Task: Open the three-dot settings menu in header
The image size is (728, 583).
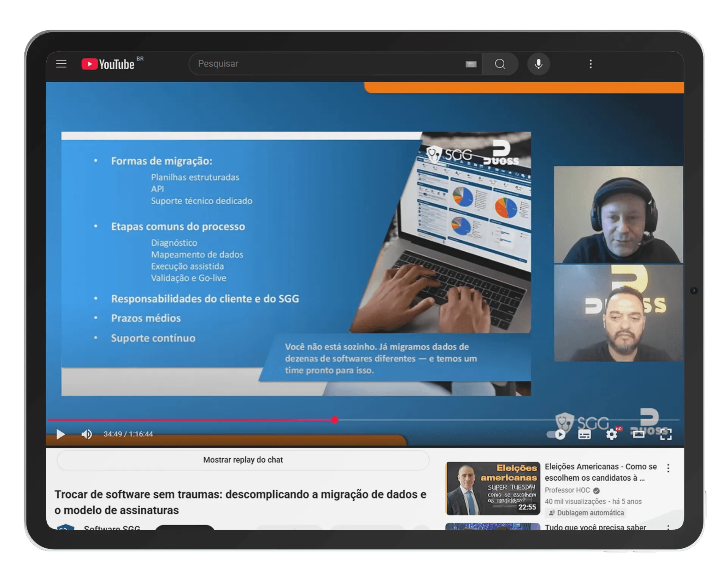Action: coord(590,64)
